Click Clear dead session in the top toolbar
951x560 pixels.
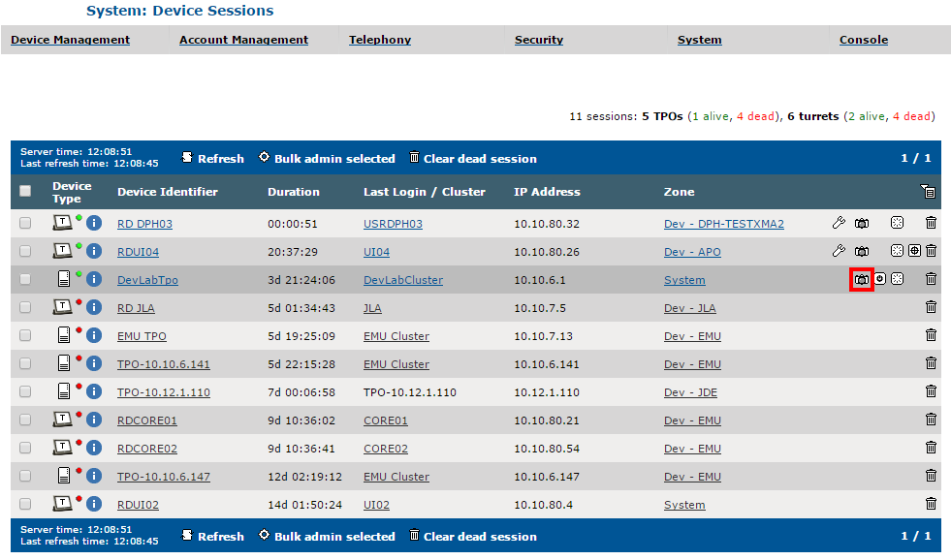pos(474,158)
